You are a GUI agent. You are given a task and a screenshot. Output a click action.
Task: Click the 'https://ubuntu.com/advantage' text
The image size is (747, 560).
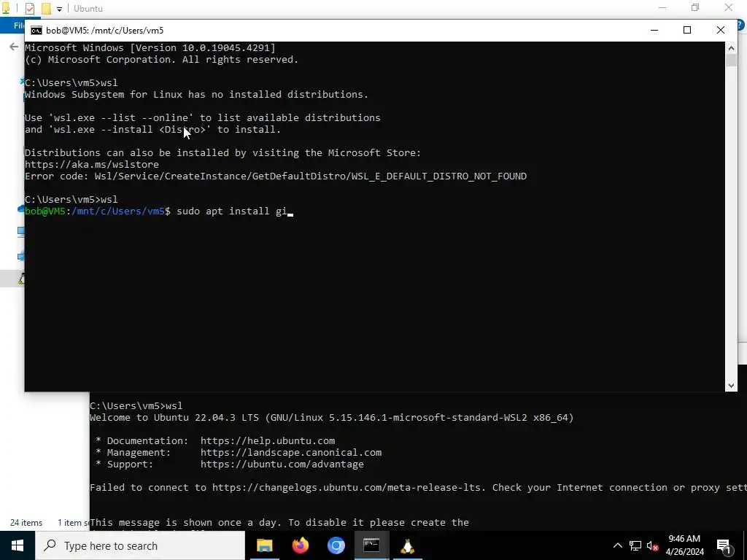[282, 464]
